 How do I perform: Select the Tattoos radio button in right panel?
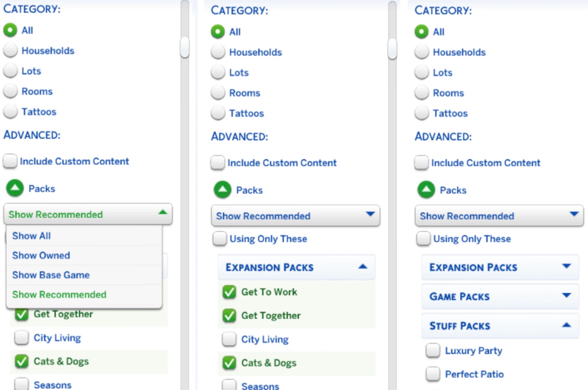(421, 113)
